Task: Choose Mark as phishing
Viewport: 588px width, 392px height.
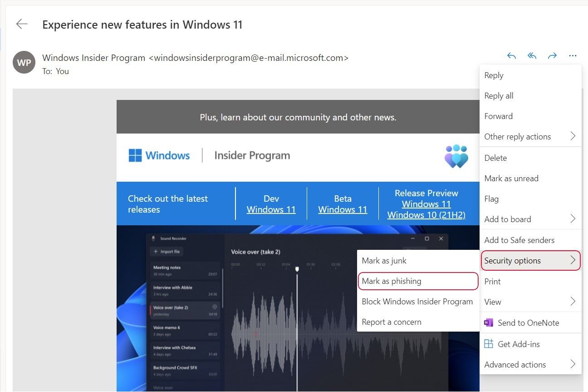Action: tap(418, 281)
